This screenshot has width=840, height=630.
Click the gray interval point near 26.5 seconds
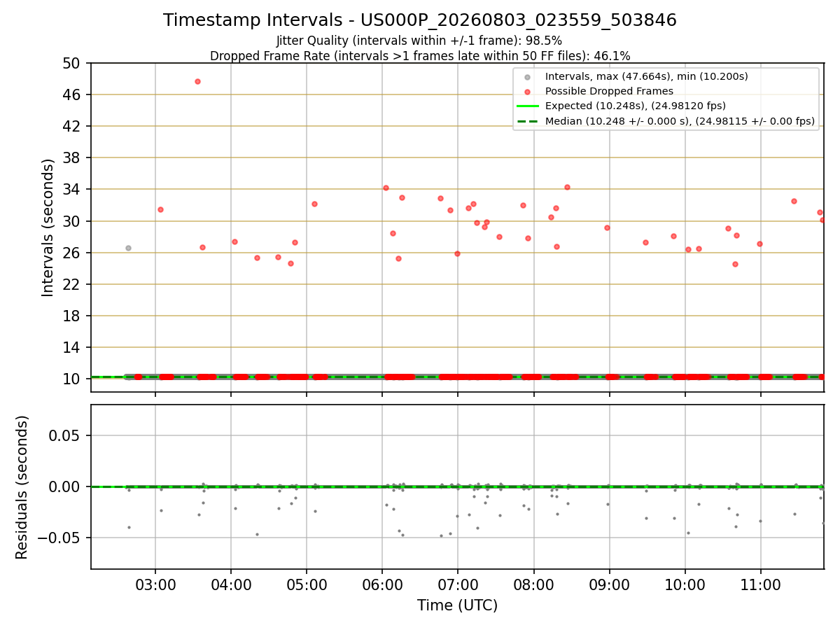[128, 248]
